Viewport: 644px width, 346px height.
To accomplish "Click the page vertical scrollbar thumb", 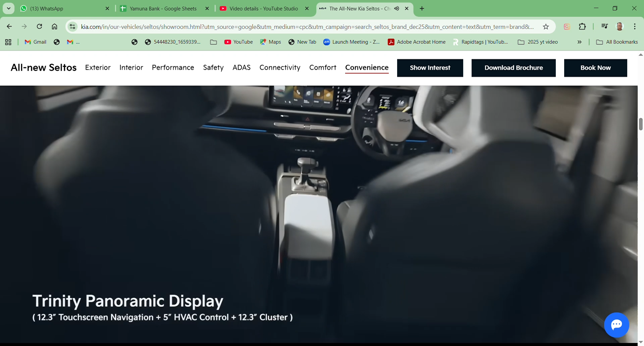I will [640, 124].
